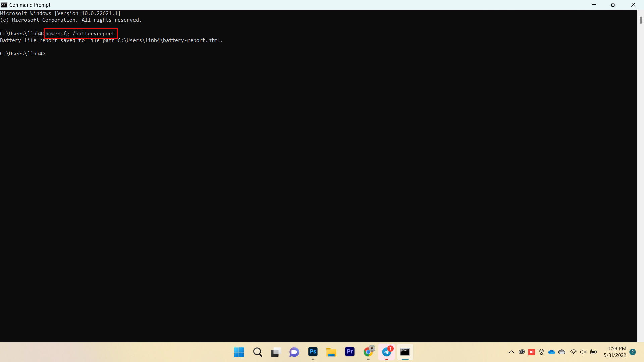Click the battery-report.html file path text
The image size is (644, 362).
click(170, 40)
